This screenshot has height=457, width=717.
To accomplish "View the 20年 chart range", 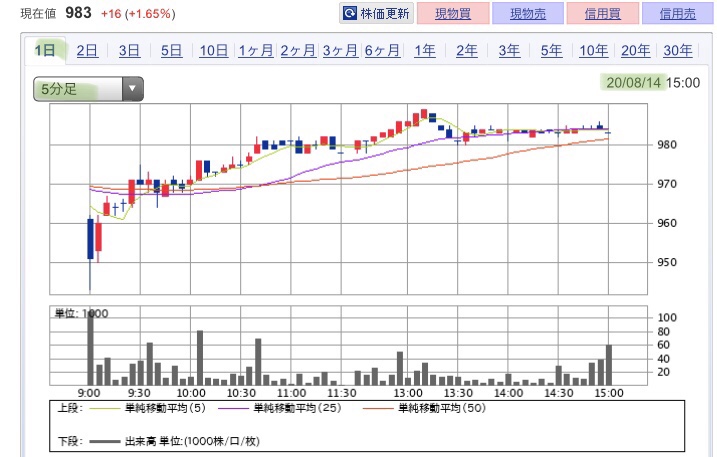I will point(636,50).
